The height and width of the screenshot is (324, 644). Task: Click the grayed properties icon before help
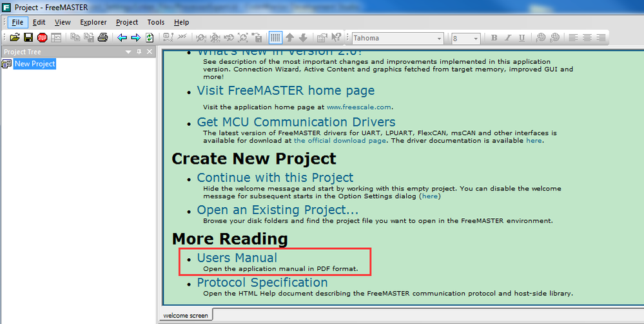(x=322, y=38)
